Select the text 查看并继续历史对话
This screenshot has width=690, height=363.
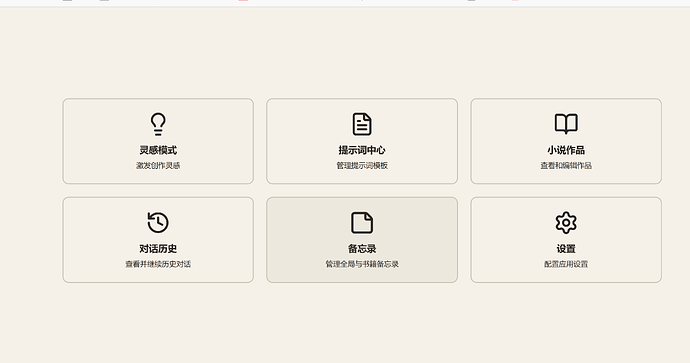(x=158, y=264)
